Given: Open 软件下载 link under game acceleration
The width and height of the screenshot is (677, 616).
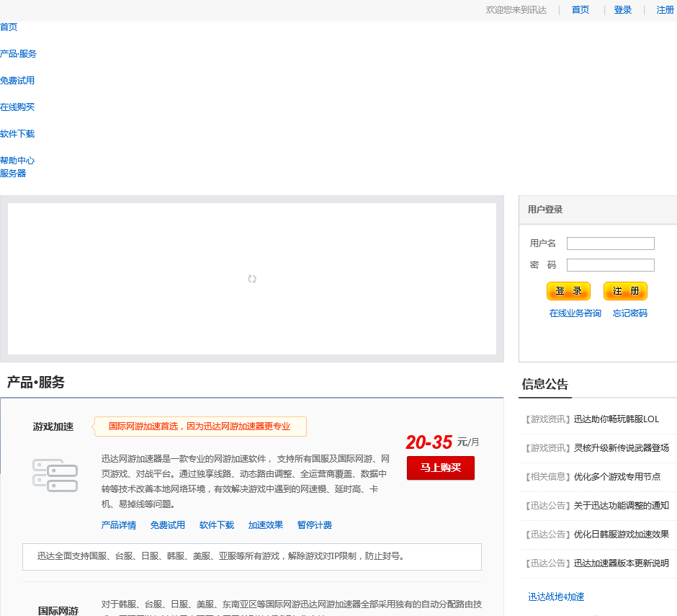Looking at the screenshot, I should coord(217,525).
